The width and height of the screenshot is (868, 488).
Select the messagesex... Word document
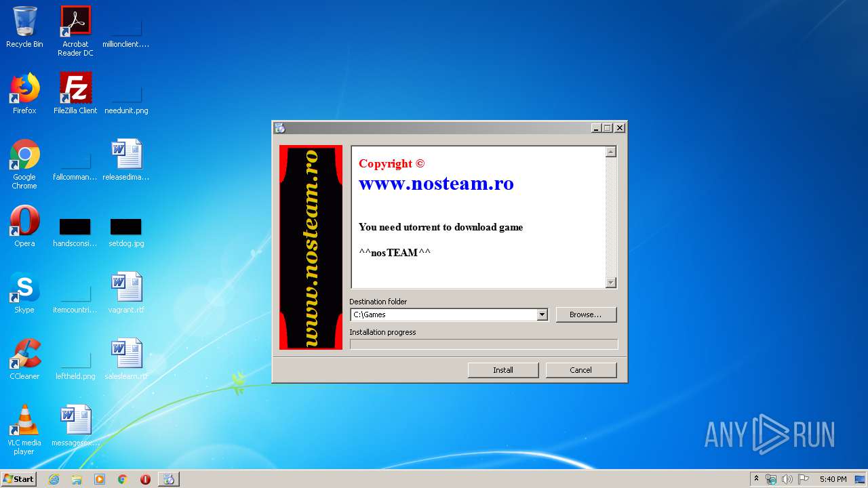pyautogui.click(x=75, y=426)
